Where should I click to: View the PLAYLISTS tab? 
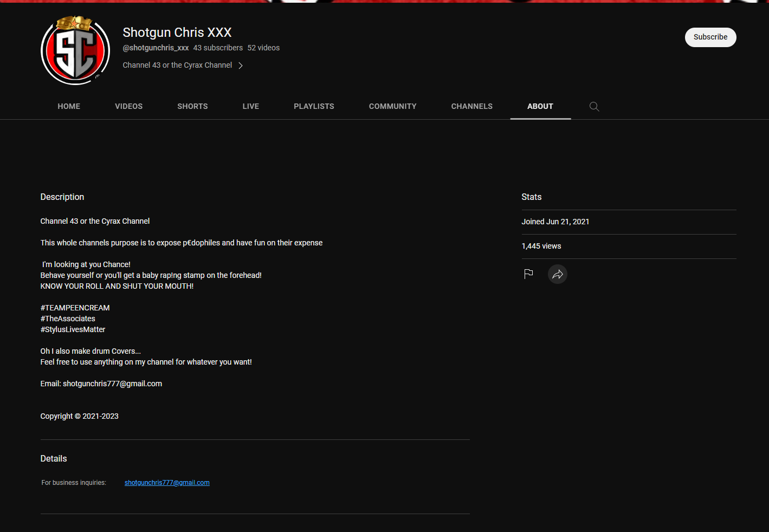pyautogui.click(x=314, y=106)
